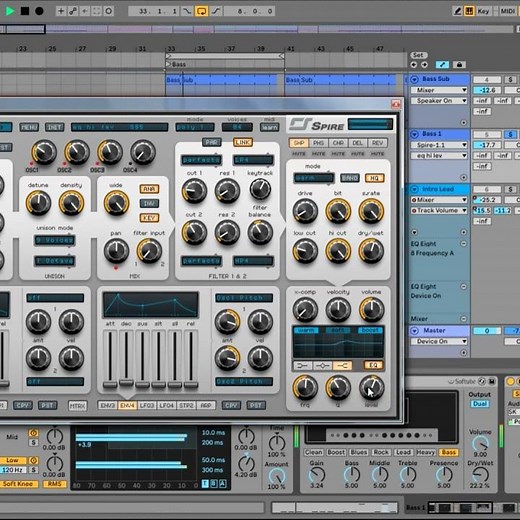Click the Stop transport button
The image size is (520, 520).
pos(25,11)
